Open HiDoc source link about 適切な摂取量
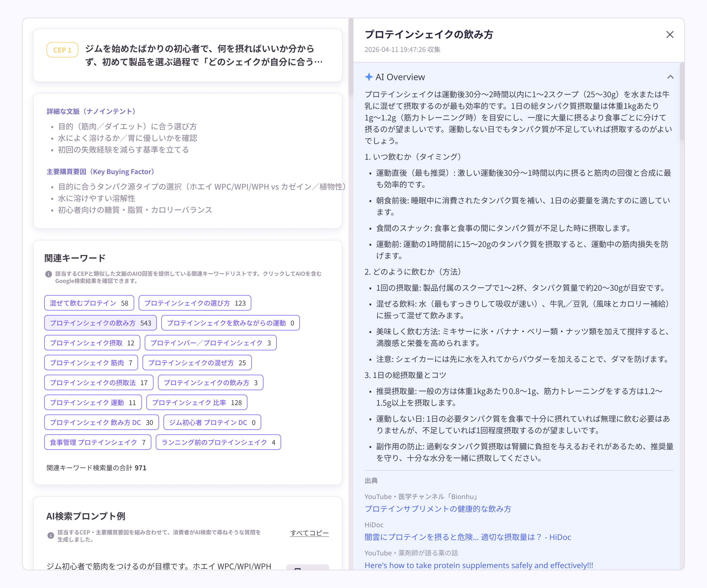 (x=468, y=537)
